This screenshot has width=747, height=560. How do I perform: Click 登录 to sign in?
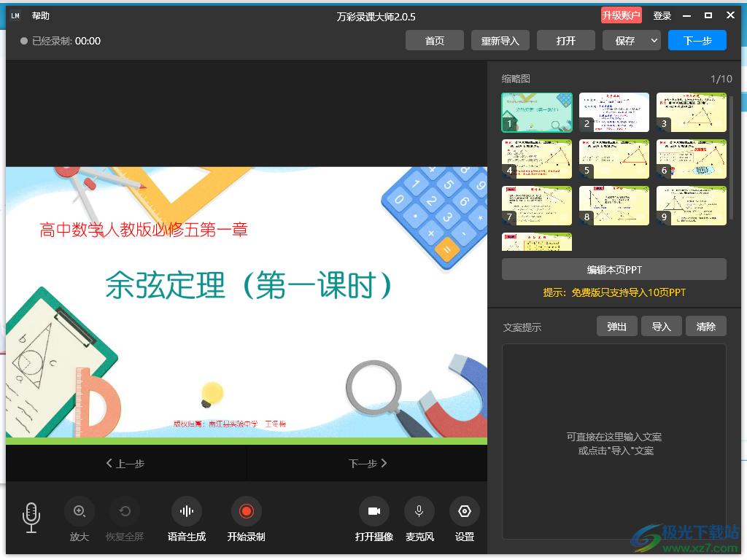662,16
